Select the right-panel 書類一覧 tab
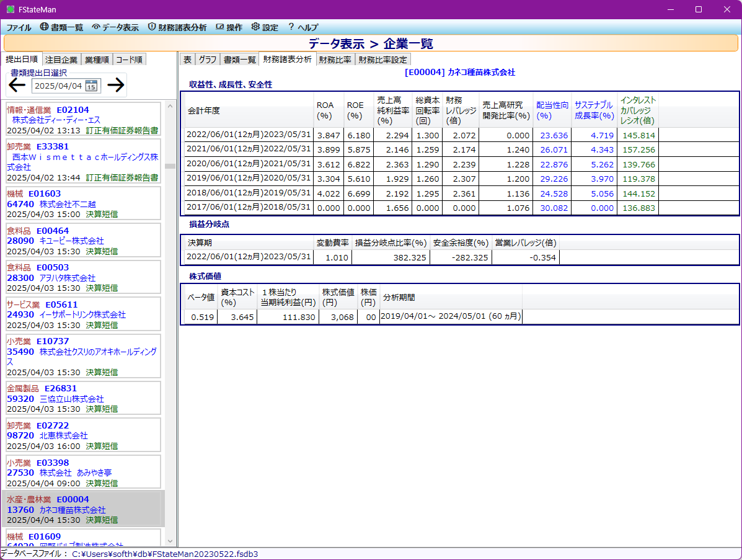The height and width of the screenshot is (560, 742). point(240,60)
